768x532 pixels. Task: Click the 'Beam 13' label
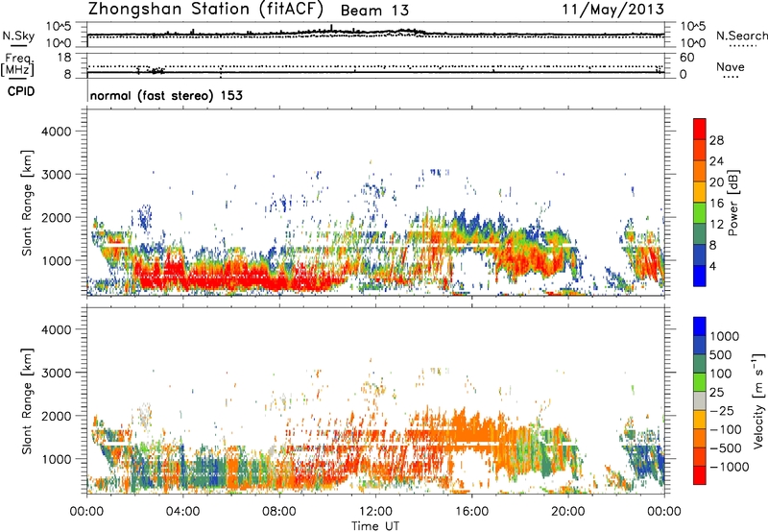[x=374, y=11]
